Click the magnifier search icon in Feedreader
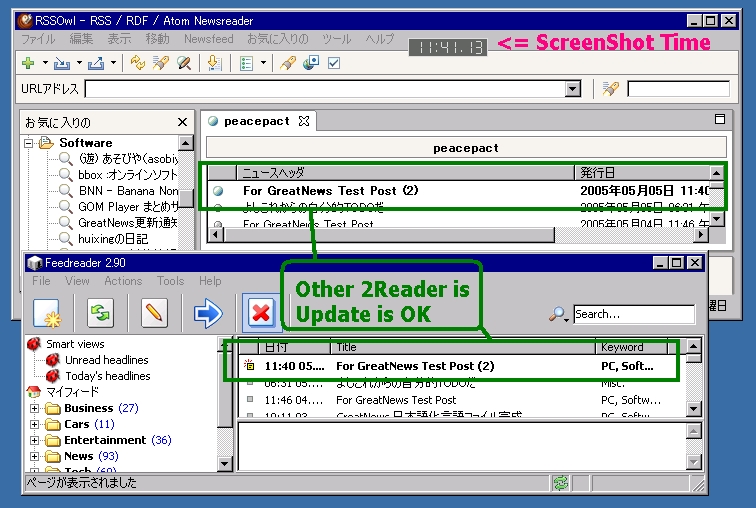 point(558,314)
